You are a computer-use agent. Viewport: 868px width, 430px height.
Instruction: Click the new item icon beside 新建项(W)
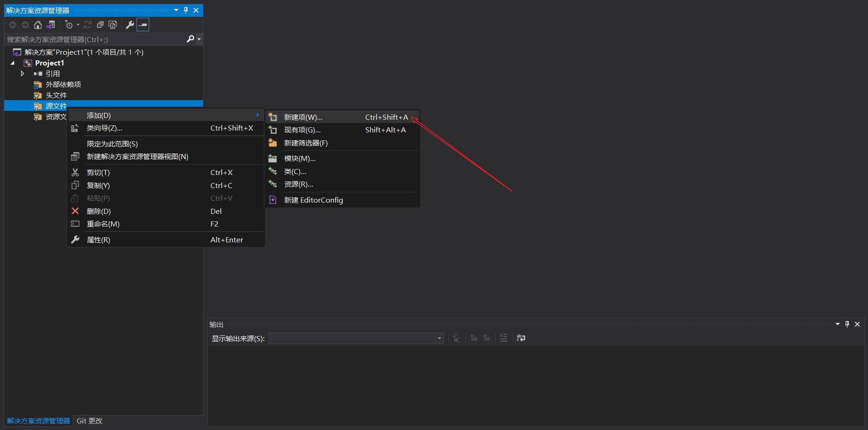pyautogui.click(x=273, y=117)
